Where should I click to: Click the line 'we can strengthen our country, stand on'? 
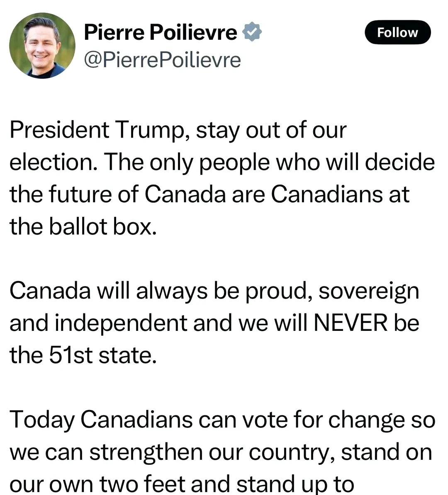click(221, 452)
